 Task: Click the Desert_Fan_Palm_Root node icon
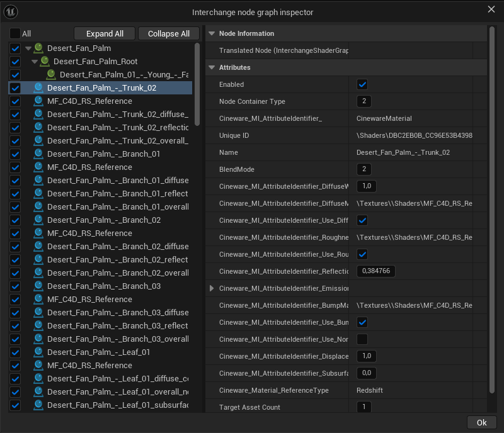45,62
